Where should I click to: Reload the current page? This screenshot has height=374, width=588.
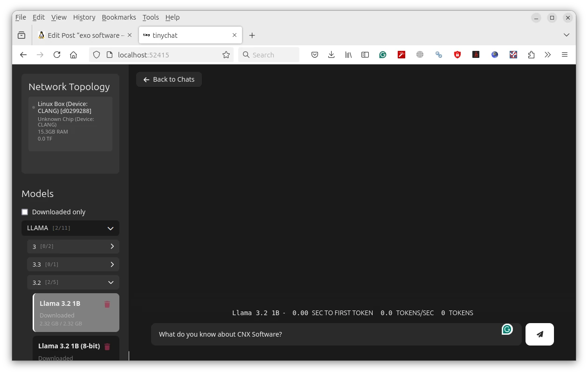[x=57, y=55]
